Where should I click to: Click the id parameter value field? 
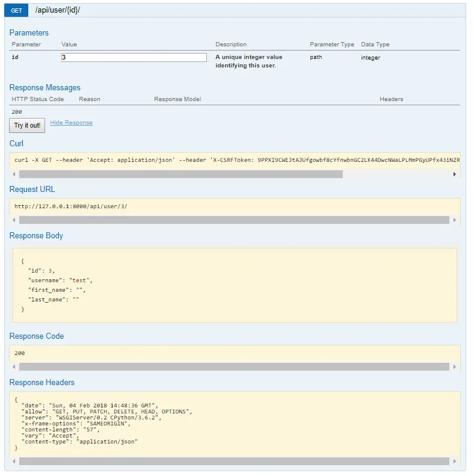point(134,57)
